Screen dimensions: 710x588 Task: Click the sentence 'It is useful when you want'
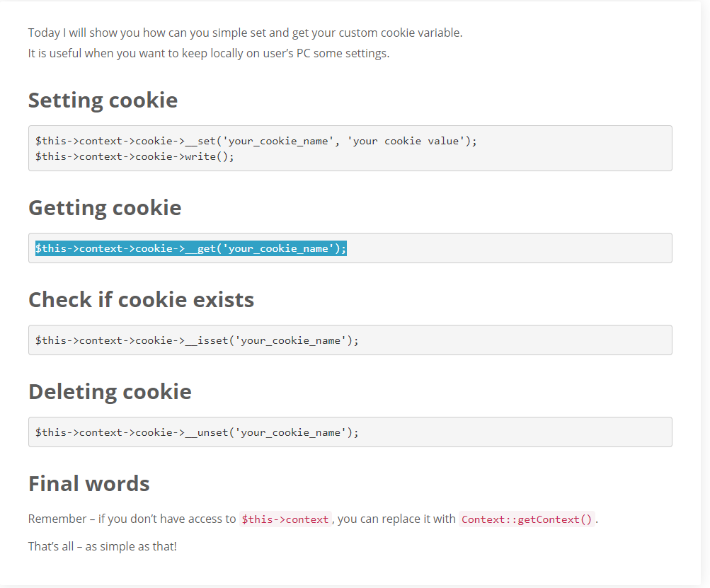click(x=209, y=53)
